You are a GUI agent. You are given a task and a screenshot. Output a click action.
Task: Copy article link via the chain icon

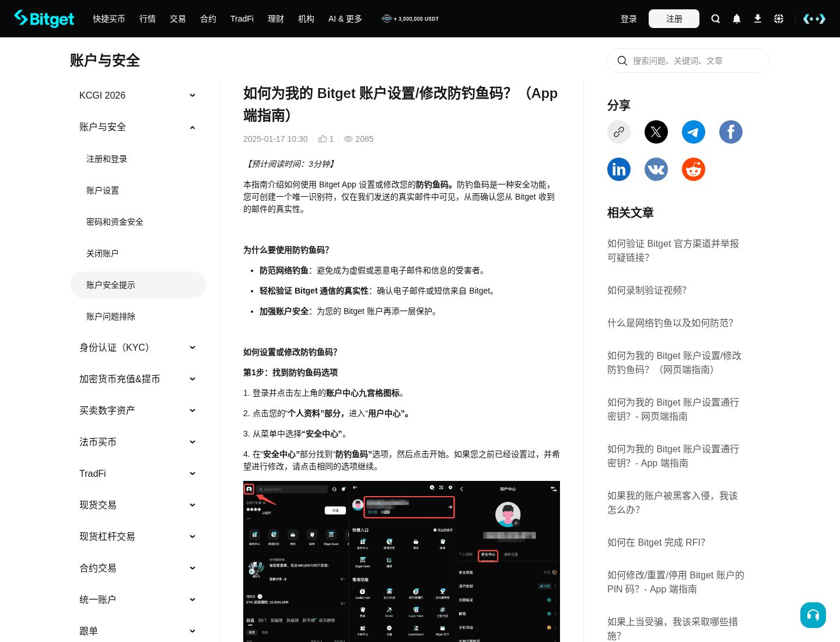(x=619, y=132)
